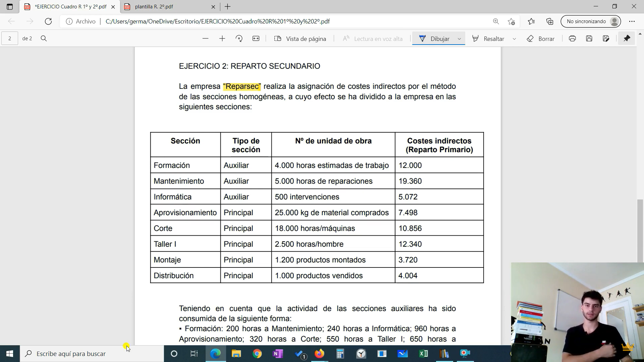This screenshot has height=362, width=644.
Task: Open a new browser tab
Action: pyautogui.click(x=228, y=7)
